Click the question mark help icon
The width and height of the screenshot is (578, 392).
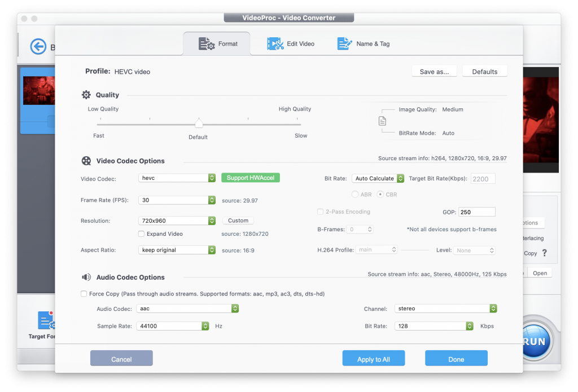pos(545,253)
